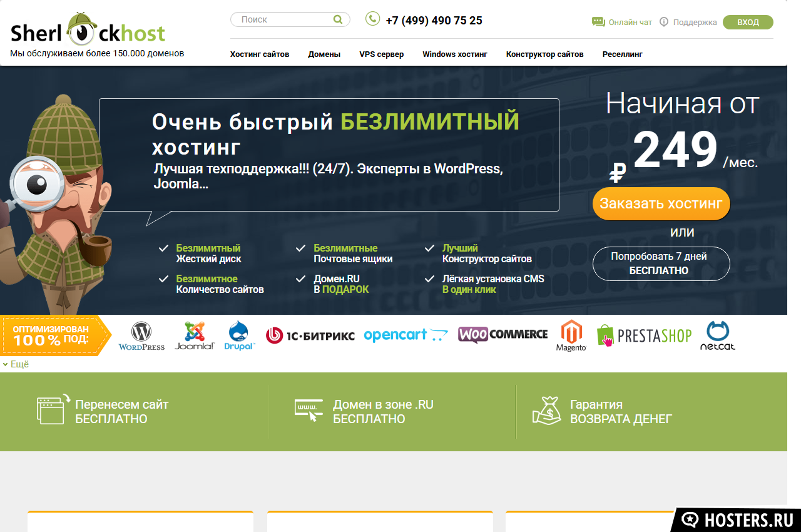Click the Заказать хостинг button
The height and width of the screenshot is (532, 801).
click(x=661, y=203)
